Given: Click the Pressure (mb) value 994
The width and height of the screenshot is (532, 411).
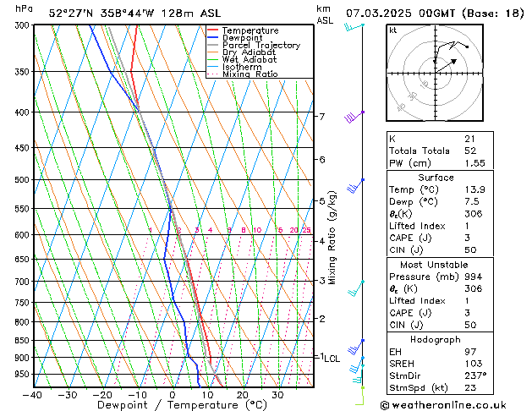Looking at the screenshot, I should [474, 277].
